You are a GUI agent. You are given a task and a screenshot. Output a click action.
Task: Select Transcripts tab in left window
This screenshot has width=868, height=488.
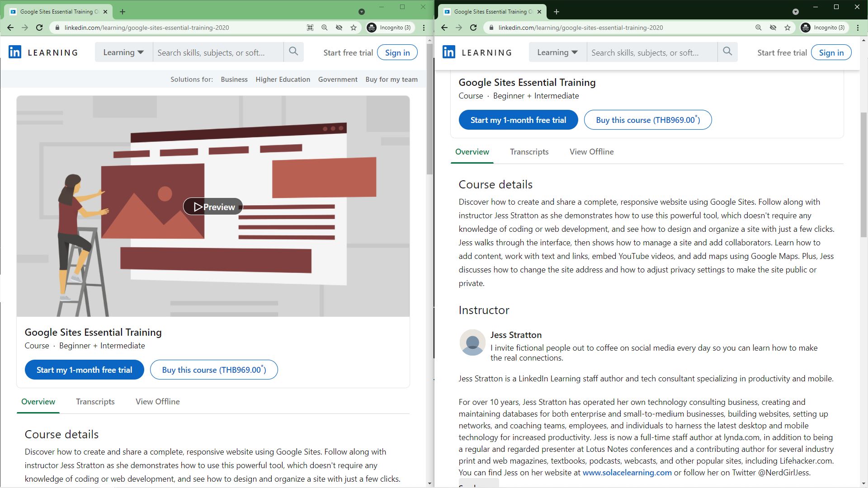pos(95,402)
